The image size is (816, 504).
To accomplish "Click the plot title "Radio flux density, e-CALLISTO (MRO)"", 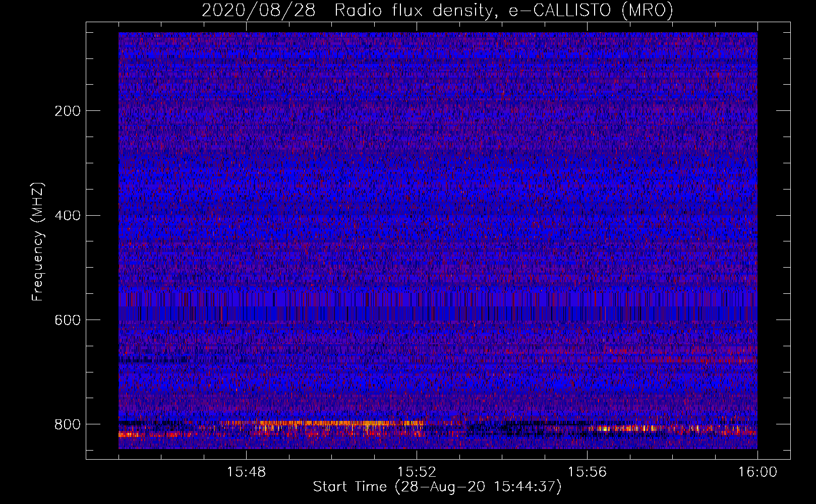I will pyautogui.click(x=503, y=10).
